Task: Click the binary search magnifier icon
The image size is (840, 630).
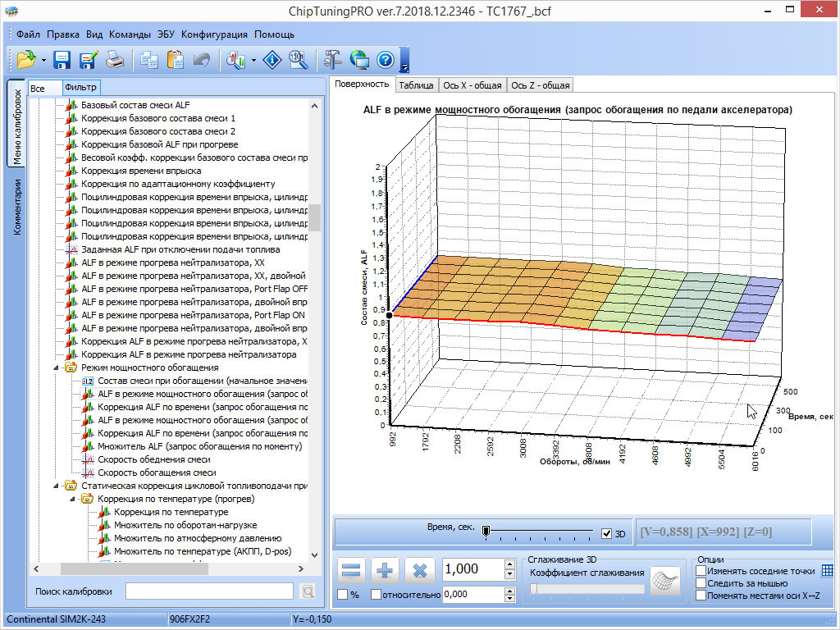Action: (298, 59)
